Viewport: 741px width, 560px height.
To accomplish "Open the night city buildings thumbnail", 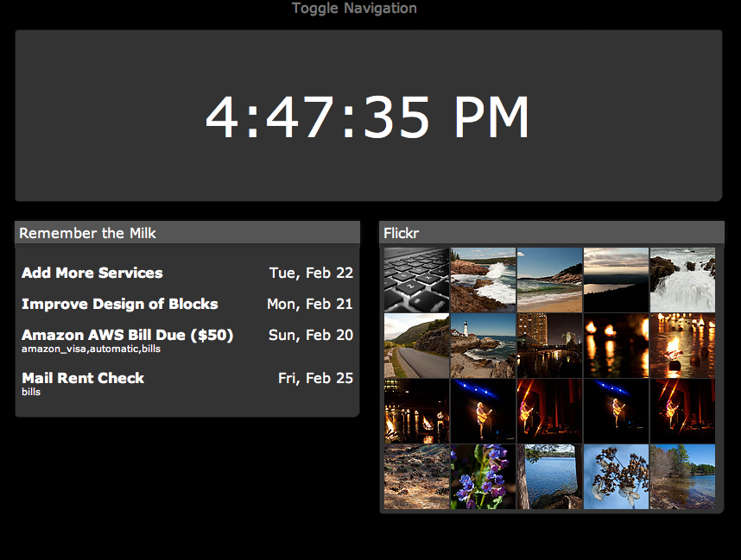I will click(549, 346).
